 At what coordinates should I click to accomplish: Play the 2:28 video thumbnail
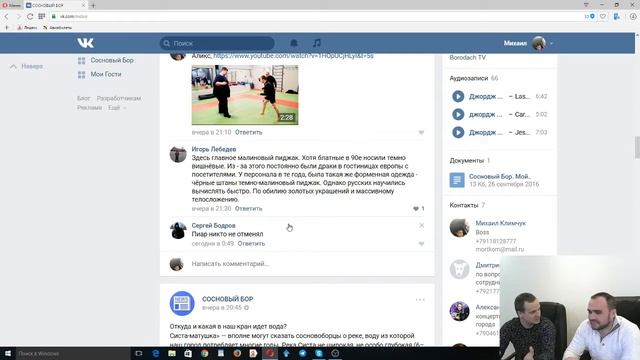(245, 95)
